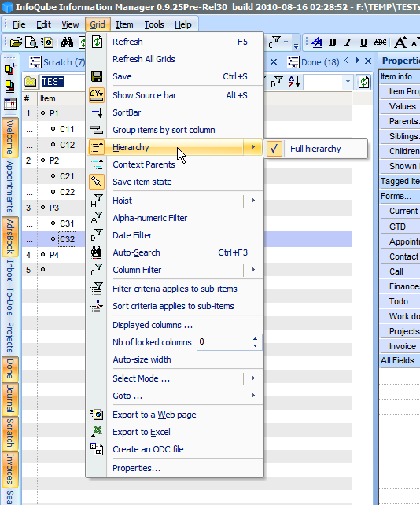The width and height of the screenshot is (420, 505).
Task: Click Alpha-numeric Filter icon in menu
Action: tap(97, 218)
